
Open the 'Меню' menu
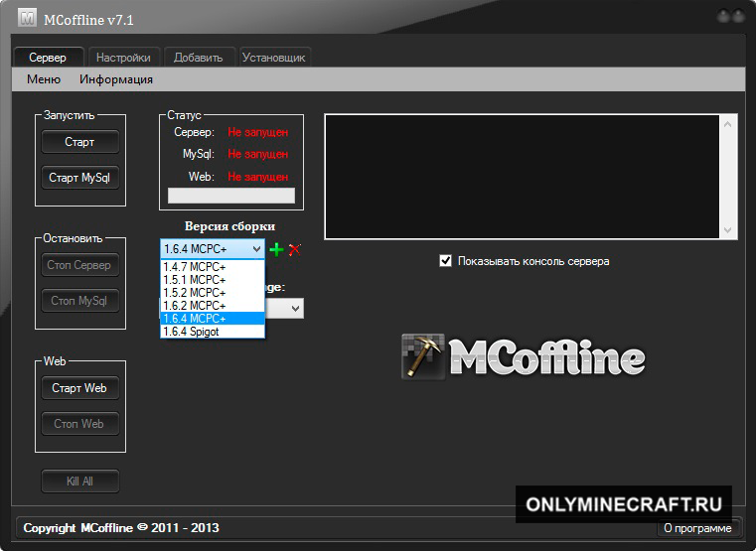click(44, 79)
